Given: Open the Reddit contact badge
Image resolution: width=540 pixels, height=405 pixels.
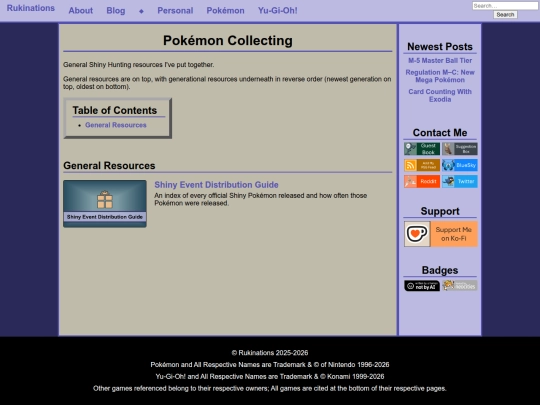Looking at the screenshot, I should pos(422,181).
